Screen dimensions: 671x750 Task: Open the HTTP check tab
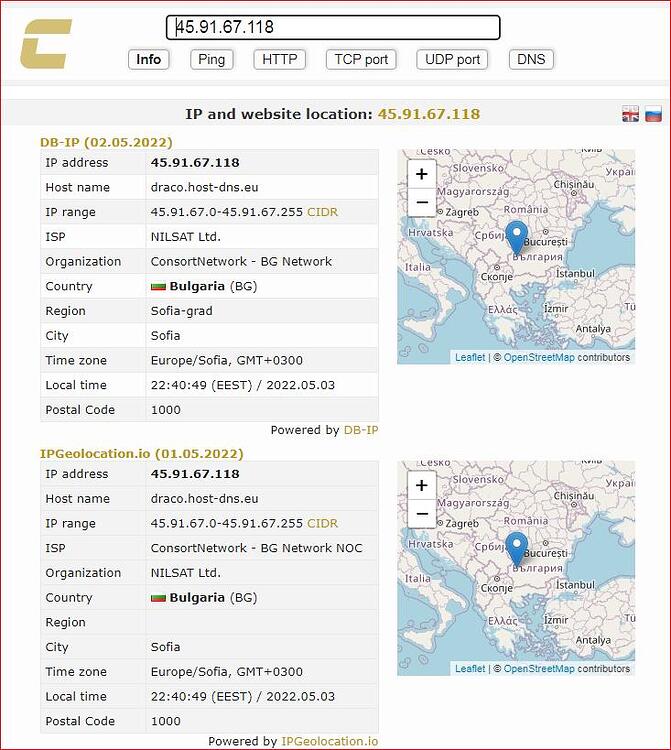point(280,59)
